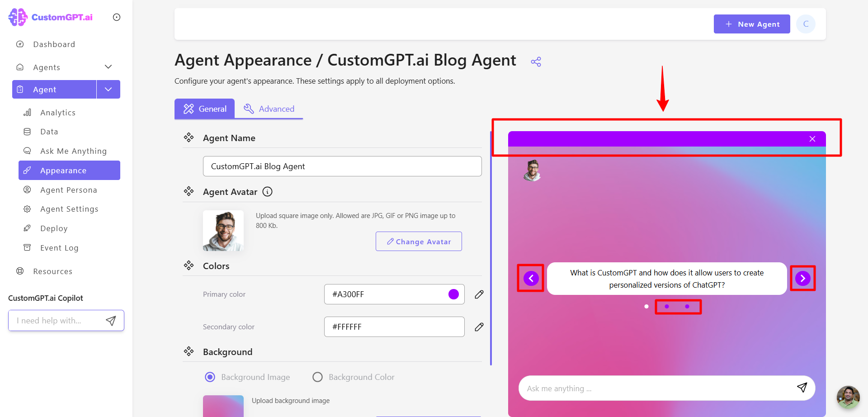Click the Agents sidebar item
868x417 pixels.
pyautogui.click(x=47, y=67)
